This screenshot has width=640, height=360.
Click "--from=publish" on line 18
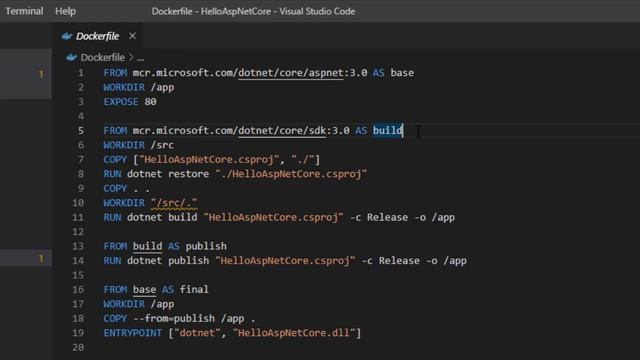pyautogui.click(x=174, y=318)
